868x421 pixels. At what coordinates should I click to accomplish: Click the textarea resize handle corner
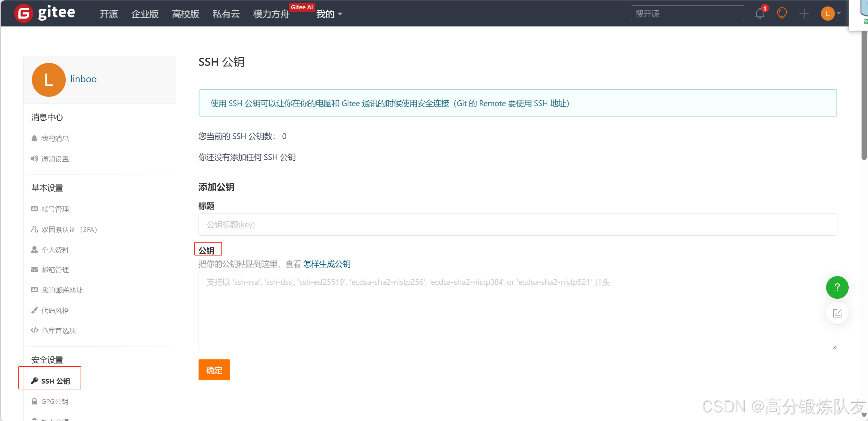pyautogui.click(x=834, y=347)
